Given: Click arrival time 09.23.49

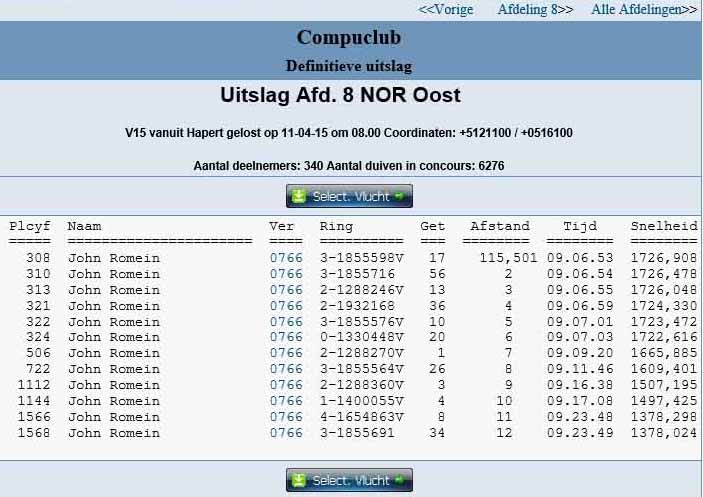Looking at the screenshot, I should click(580, 433).
